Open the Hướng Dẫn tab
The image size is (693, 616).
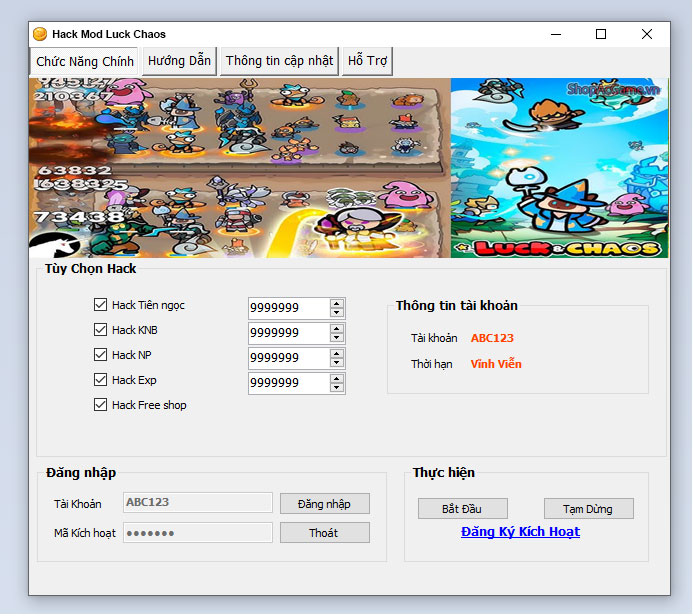click(179, 61)
